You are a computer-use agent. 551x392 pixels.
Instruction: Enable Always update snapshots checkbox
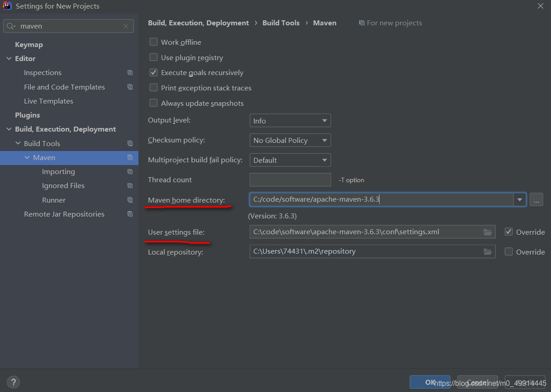coord(153,103)
